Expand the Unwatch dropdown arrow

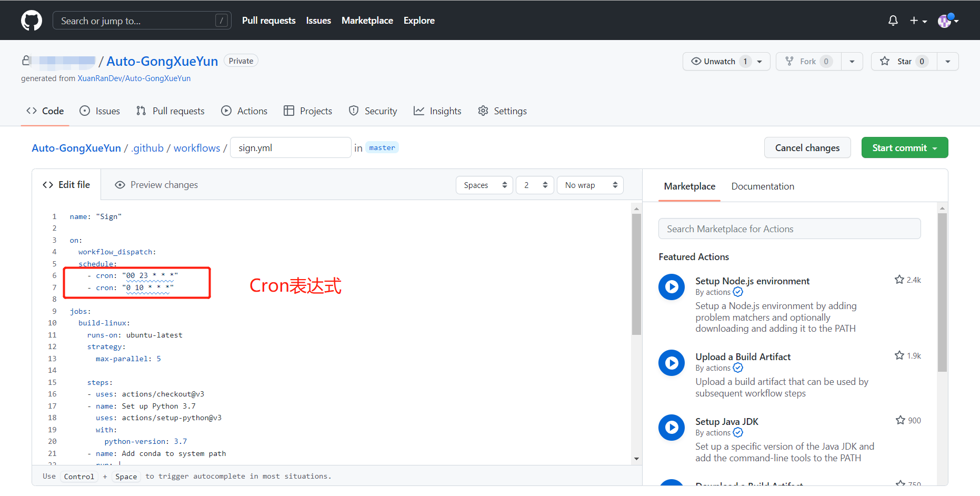(760, 62)
